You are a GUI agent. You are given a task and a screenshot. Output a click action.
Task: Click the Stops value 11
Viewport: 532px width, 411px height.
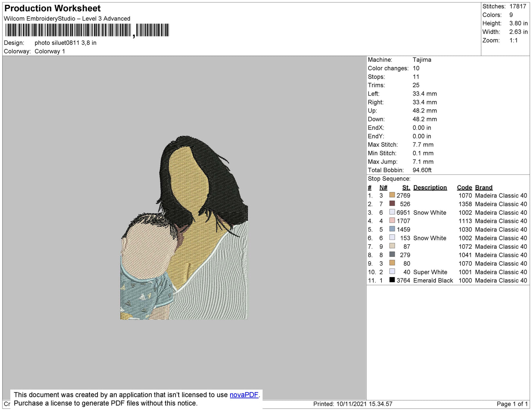click(x=416, y=77)
